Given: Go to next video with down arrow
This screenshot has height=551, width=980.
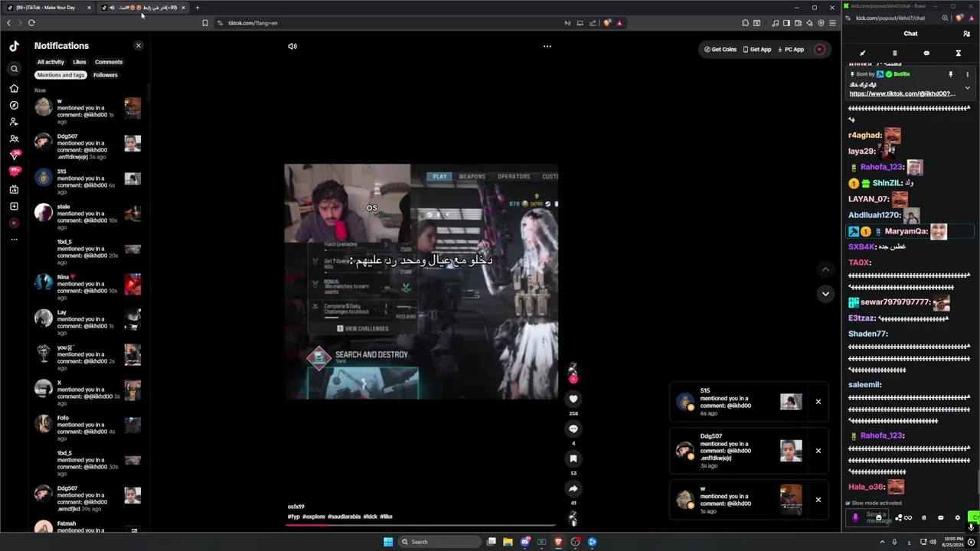Looking at the screenshot, I should click(x=825, y=293).
